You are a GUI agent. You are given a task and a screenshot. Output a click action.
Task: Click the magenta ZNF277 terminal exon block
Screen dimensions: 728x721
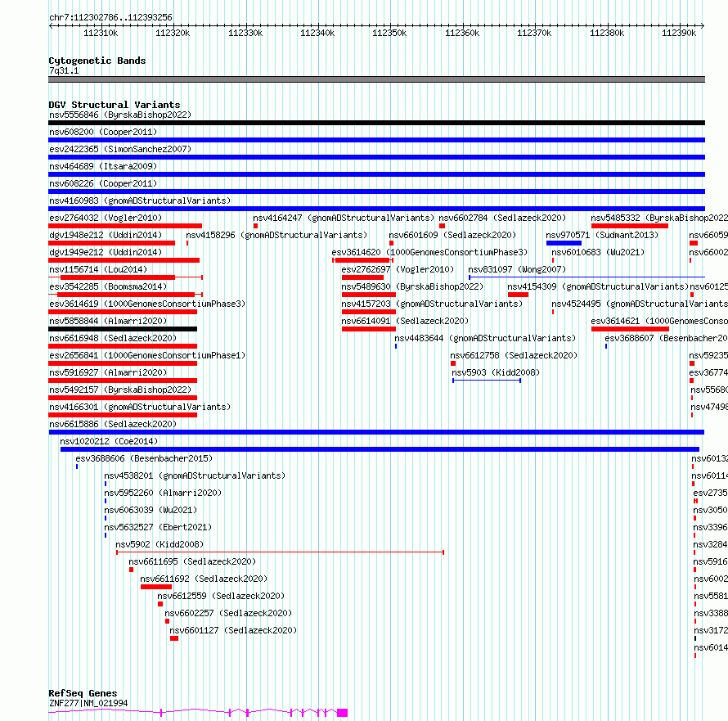pos(342,713)
